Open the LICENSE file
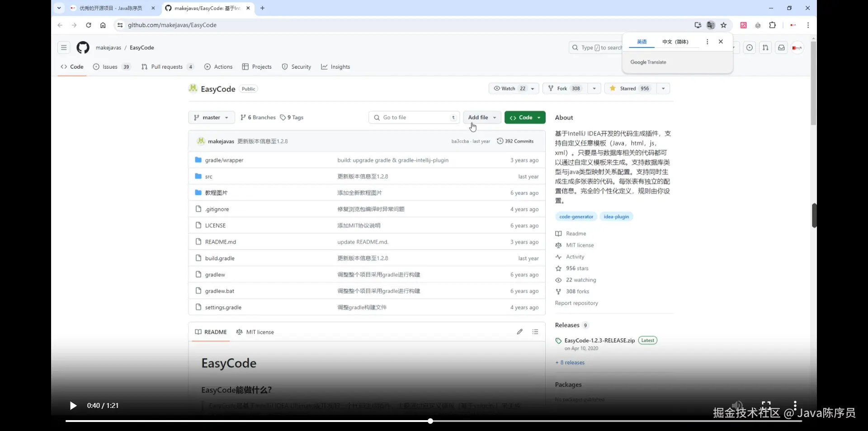This screenshot has height=431, width=868. (x=215, y=226)
